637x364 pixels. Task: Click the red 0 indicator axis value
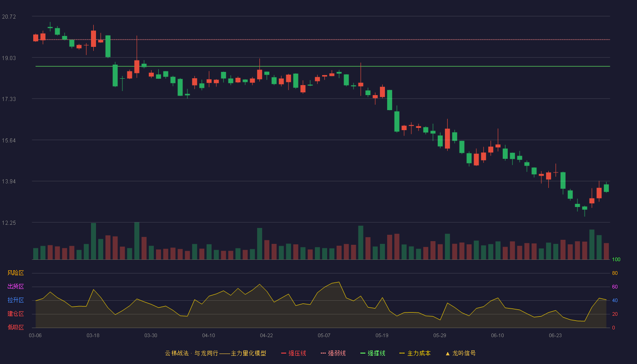click(x=613, y=328)
